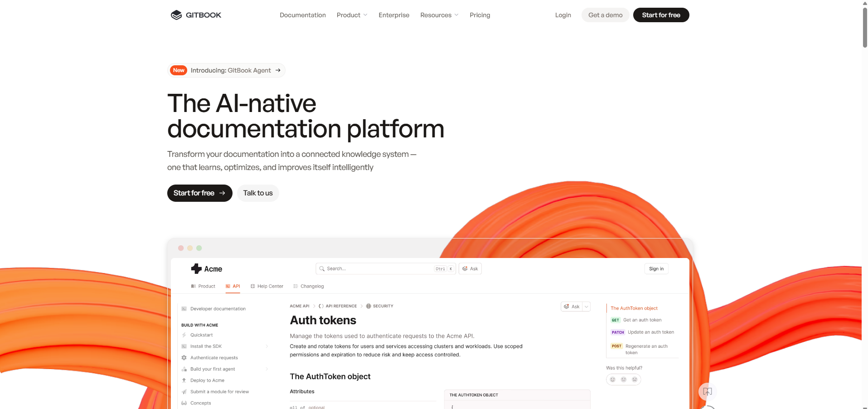Image resolution: width=868 pixels, height=409 pixels.
Task: Click Start for free in the header
Action: coord(661,15)
